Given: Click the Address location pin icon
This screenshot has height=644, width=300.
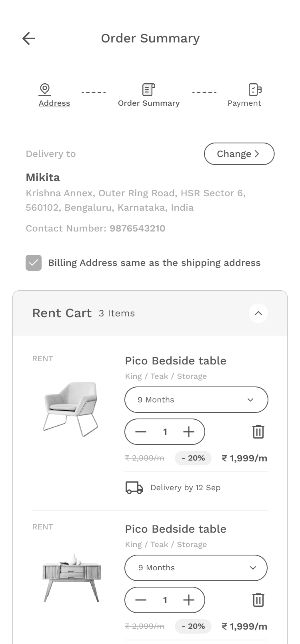Looking at the screenshot, I should tap(45, 89).
